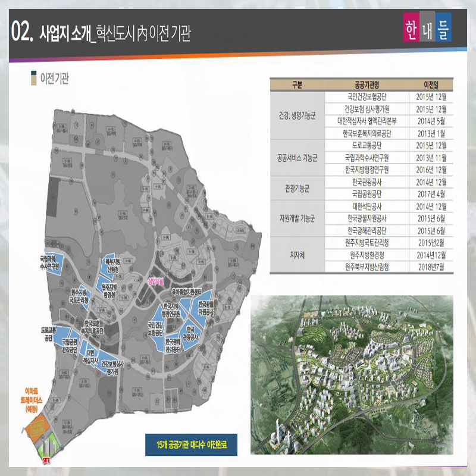Click the 이전기관 section heading
This screenshot has width=476, height=476.
(55, 79)
